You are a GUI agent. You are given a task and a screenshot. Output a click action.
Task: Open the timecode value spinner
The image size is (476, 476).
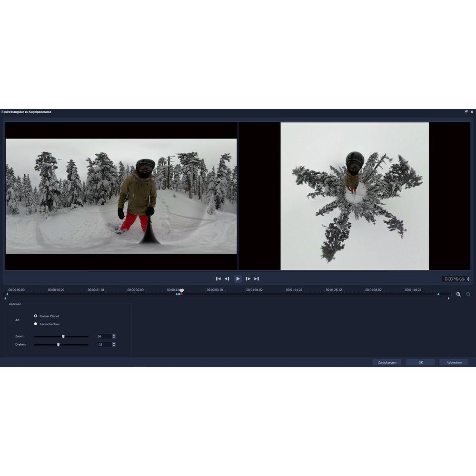point(468,279)
